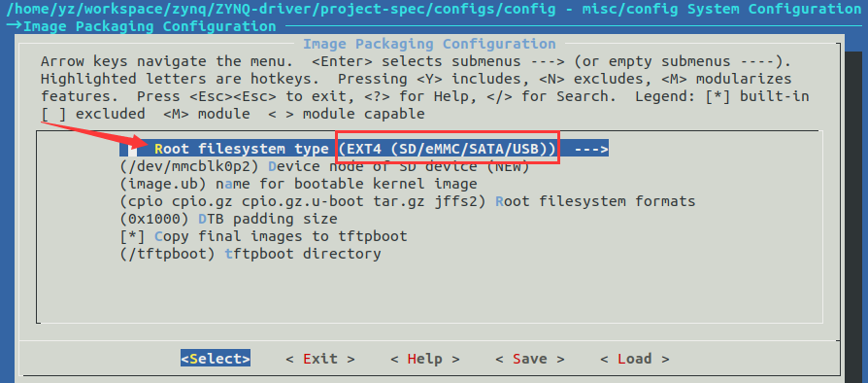Expand submenu arrow after Root filesystem type
This screenshot has height=383, width=868.
click(591, 149)
